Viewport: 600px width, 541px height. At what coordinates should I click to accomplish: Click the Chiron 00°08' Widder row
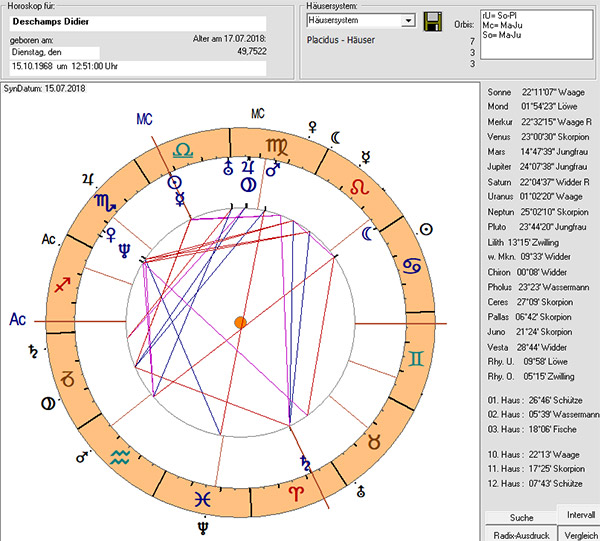point(527,272)
